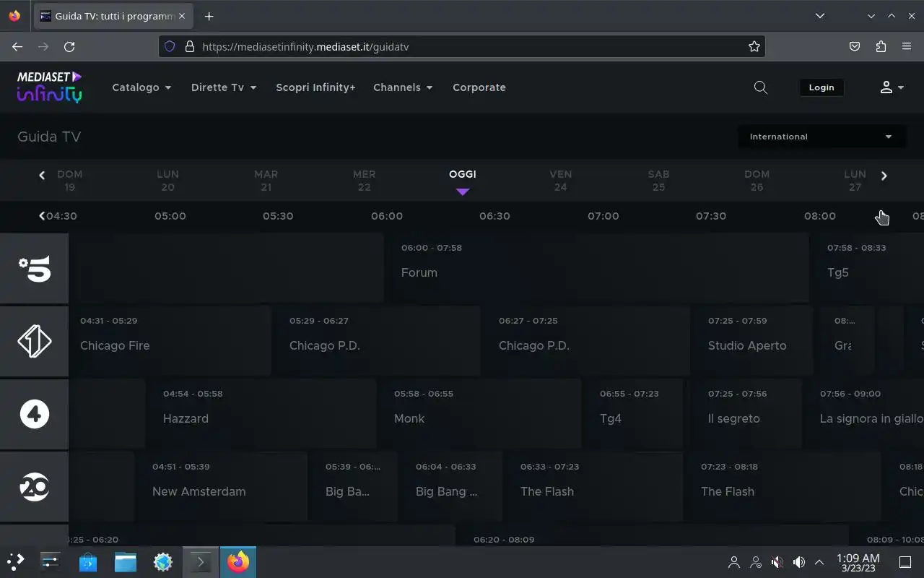Image resolution: width=924 pixels, height=578 pixels.
Task: Open the Mediaset Infinity logo homepage
Action: (x=49, y=87)
